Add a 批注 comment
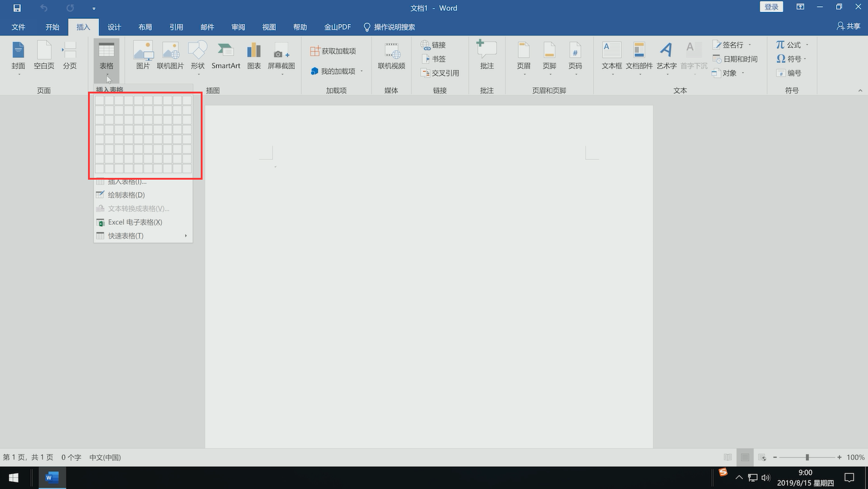This screenshot has width=868, height=489. pos(487,56)
